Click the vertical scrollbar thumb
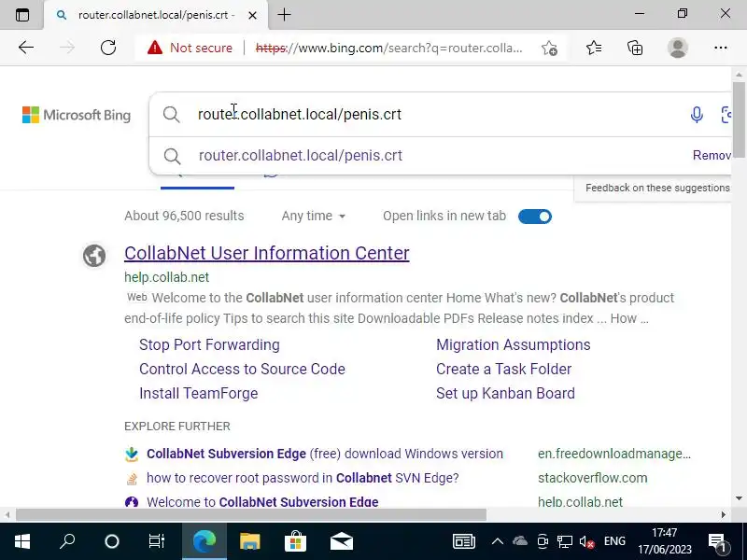Image resolution: width=747 pixels, height=560 pixels. (739, 119)
